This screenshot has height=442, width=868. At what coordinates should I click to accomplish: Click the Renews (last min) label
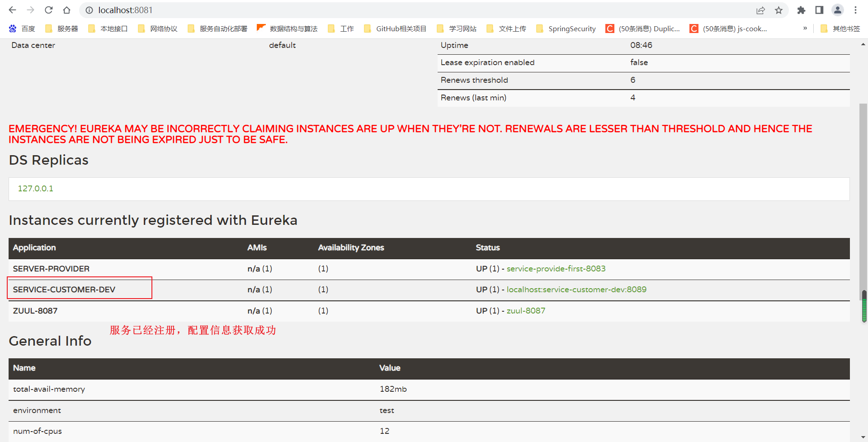pyautogui.click(x=473, y=98)
